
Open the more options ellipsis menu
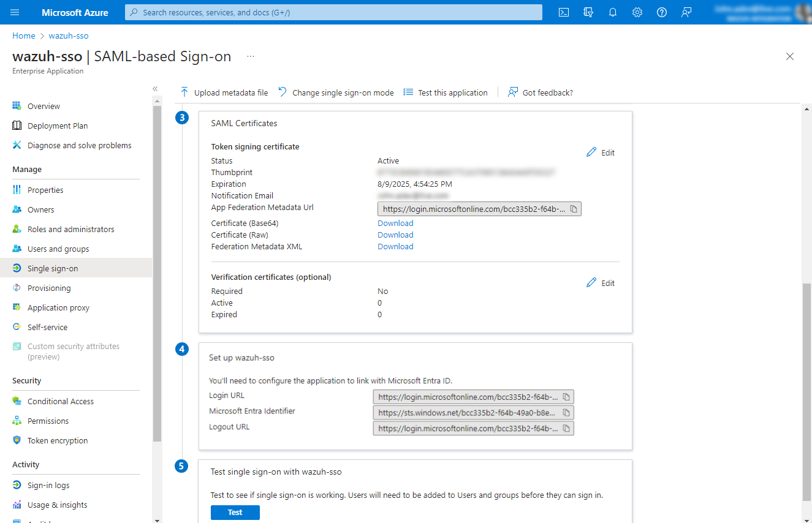click(x=250, y=56)
